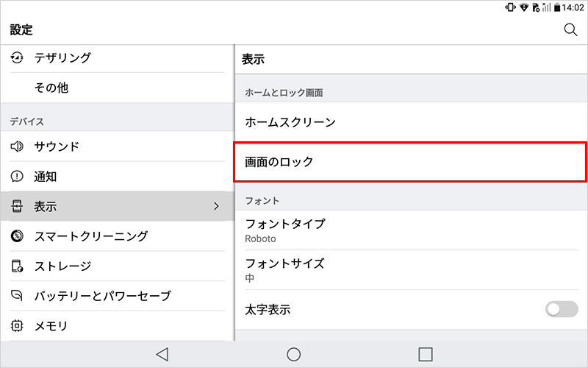
Task: Open バッテリーとパワーセーブ settings
Action: click(x=117, y=296)
